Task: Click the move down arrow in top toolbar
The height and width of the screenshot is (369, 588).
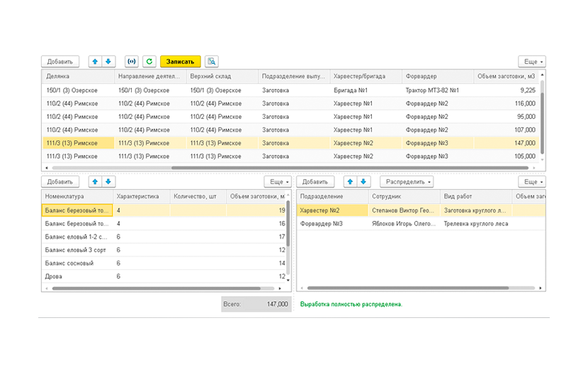Action: (108, 62)
